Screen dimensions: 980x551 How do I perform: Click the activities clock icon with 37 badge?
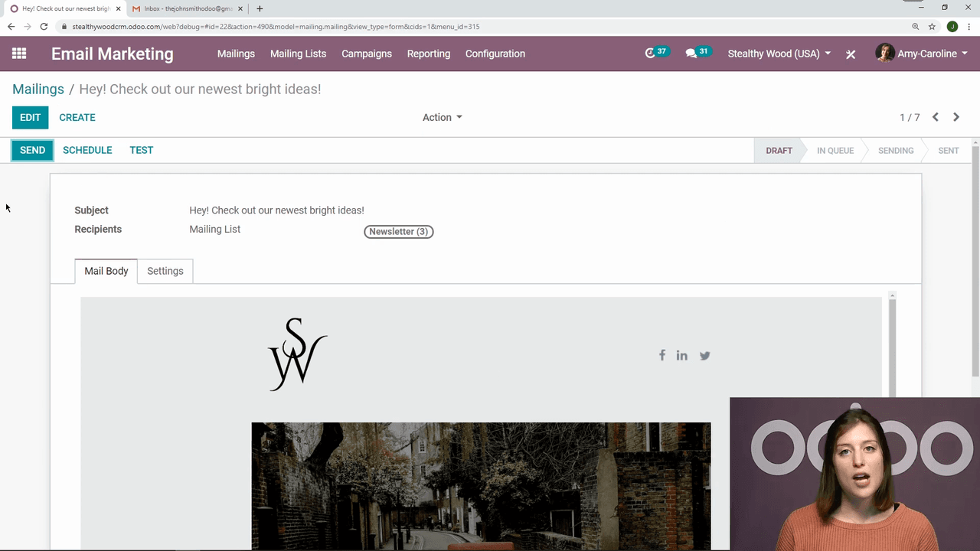(x=651, y=54)
